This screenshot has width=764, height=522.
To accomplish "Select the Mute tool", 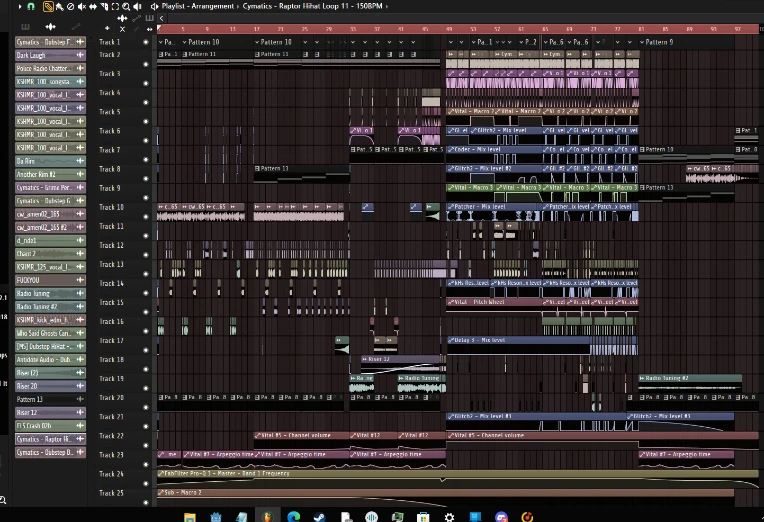I will tap(82, 6).
